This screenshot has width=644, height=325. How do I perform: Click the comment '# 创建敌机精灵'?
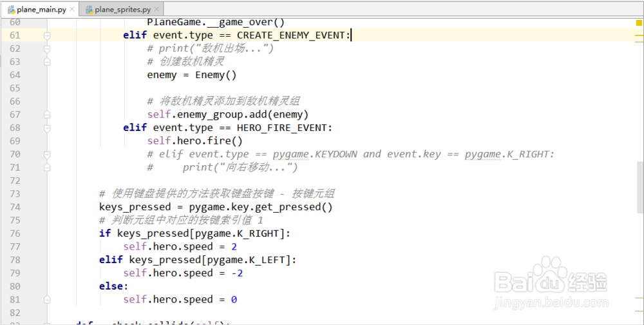tap(185, 62)
